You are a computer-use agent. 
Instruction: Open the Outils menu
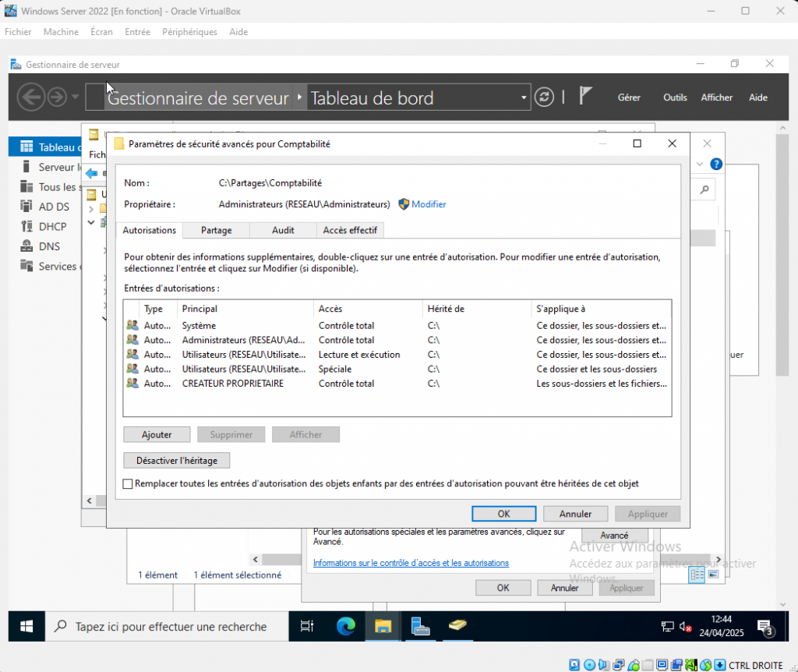[675, 97]
